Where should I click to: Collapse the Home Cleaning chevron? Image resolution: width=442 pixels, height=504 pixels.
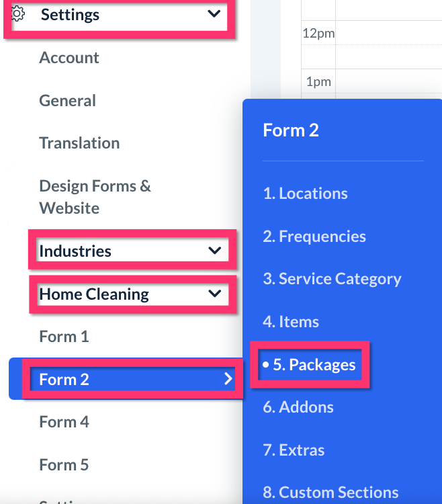click(214, 294)
